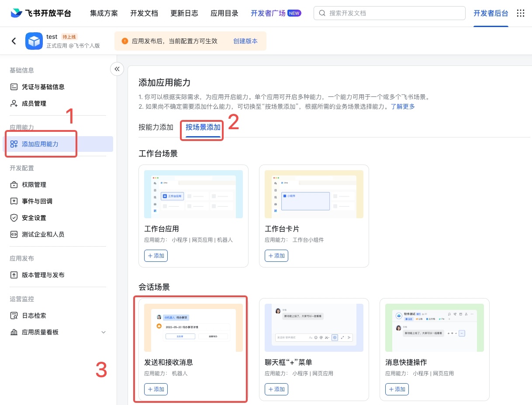
Task: Select 测试企业和人员 in sidebar
Action: (x=43, y=234)
